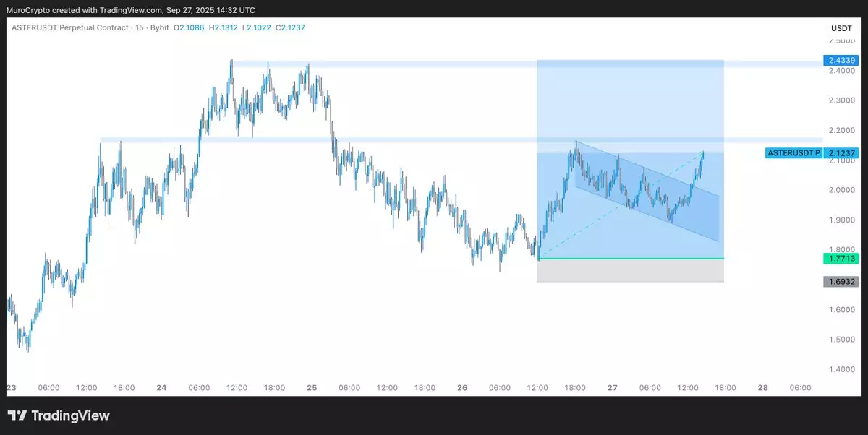Screen dimensions: 868x435
Task: Click the date label 27 on the time axis
Action: point(612,388)
